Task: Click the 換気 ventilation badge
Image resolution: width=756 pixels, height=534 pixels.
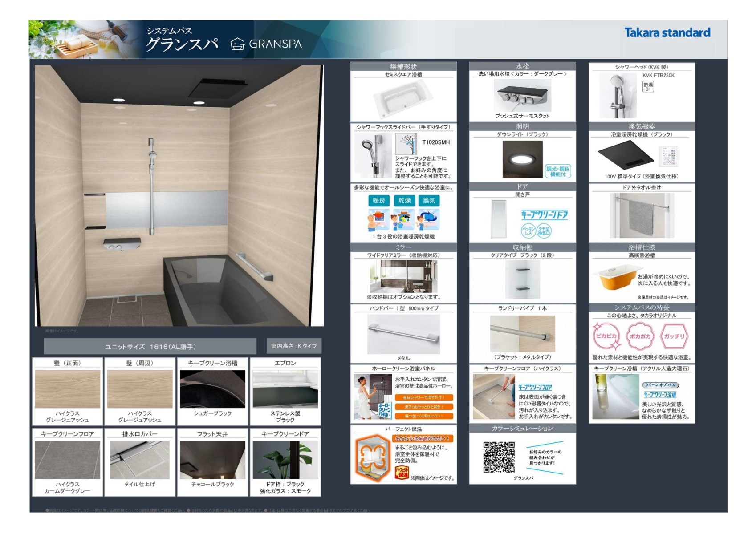Action: pos(429,201)
